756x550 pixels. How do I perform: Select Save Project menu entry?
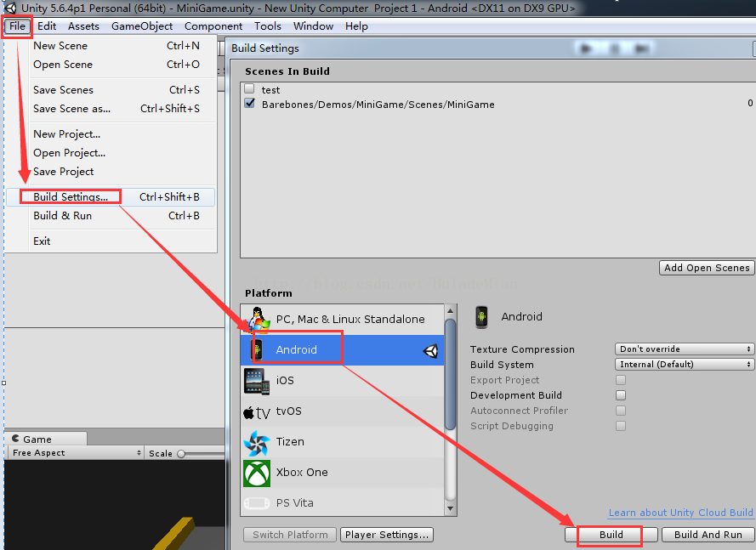(x=111, y=172)
